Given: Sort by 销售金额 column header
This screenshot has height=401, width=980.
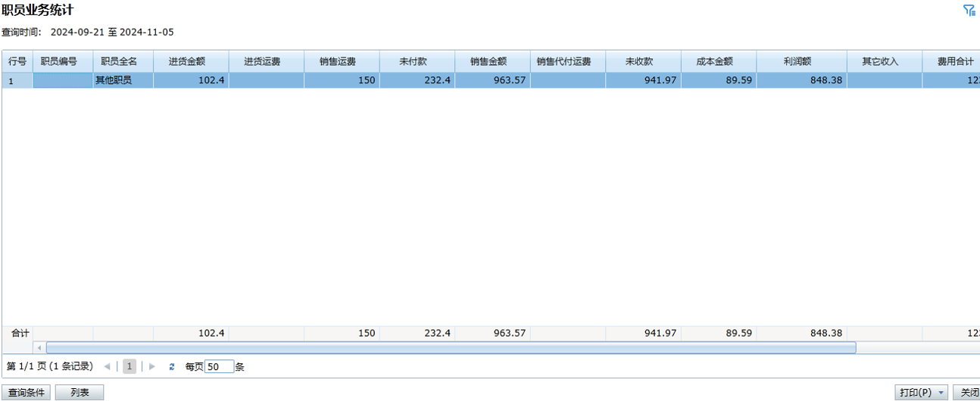Looking at the screenshot, I should pyautogui.click(x=492, y=61).
